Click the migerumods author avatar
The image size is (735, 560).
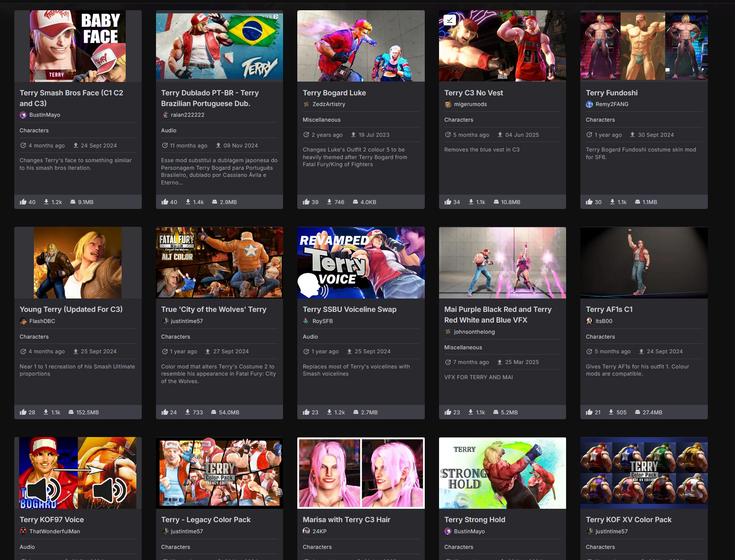point(448,104)
